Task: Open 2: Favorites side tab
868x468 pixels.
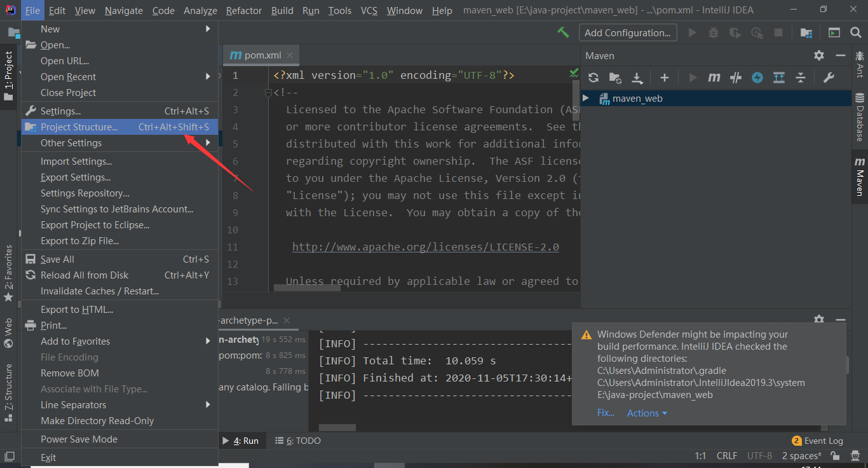Action: 8,273
